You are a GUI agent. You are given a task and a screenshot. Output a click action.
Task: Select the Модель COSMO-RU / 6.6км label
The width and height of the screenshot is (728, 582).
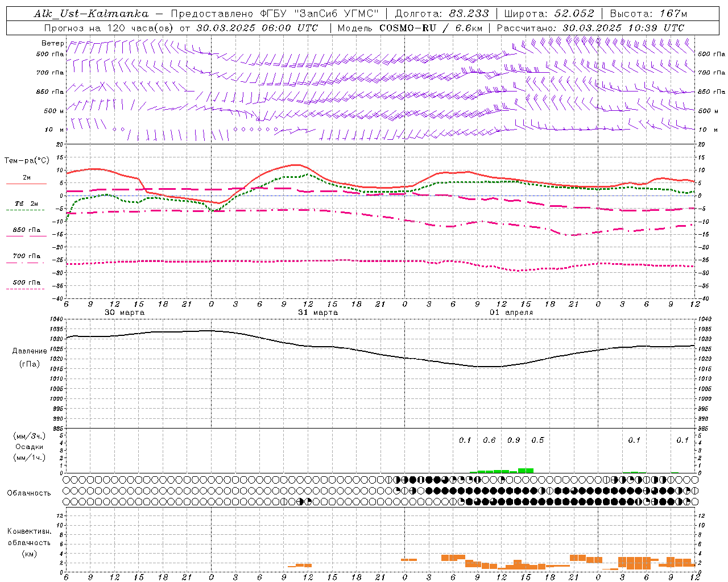(x=410, y=28)
